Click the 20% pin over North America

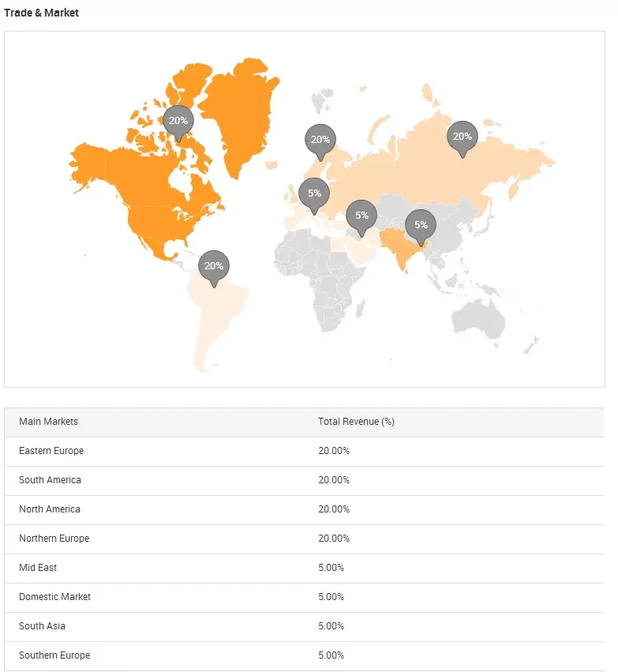[x=178, y=121]
